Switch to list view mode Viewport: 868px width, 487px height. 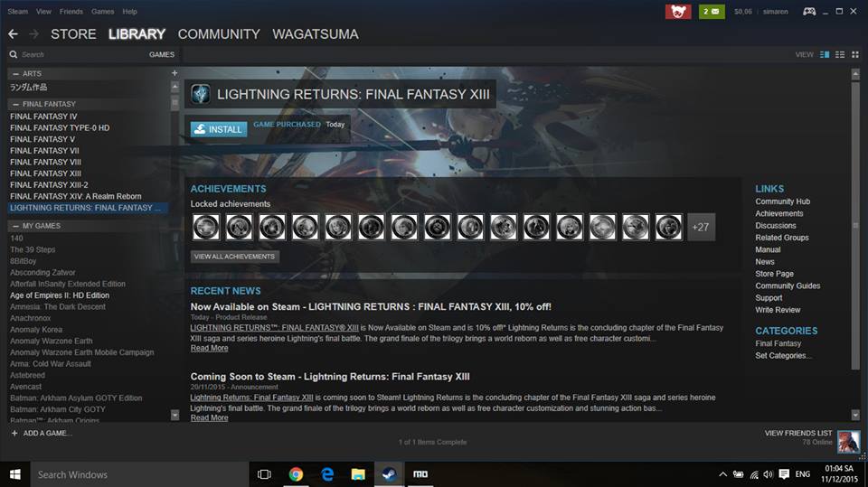[840, 55]
